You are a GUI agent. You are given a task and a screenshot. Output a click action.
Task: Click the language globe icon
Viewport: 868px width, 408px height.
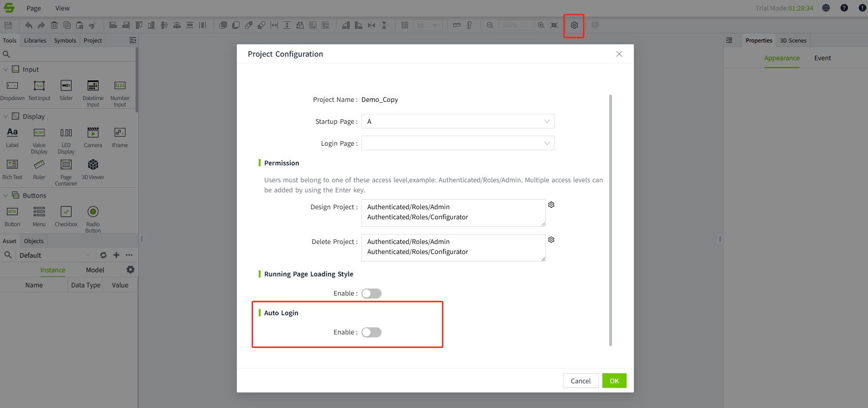coord(826,8)
